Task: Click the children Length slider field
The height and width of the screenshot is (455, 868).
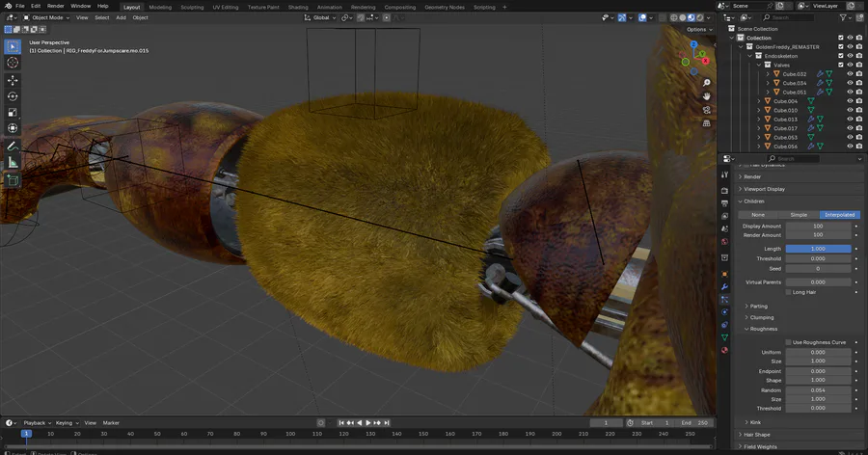Action: point(818,249)
